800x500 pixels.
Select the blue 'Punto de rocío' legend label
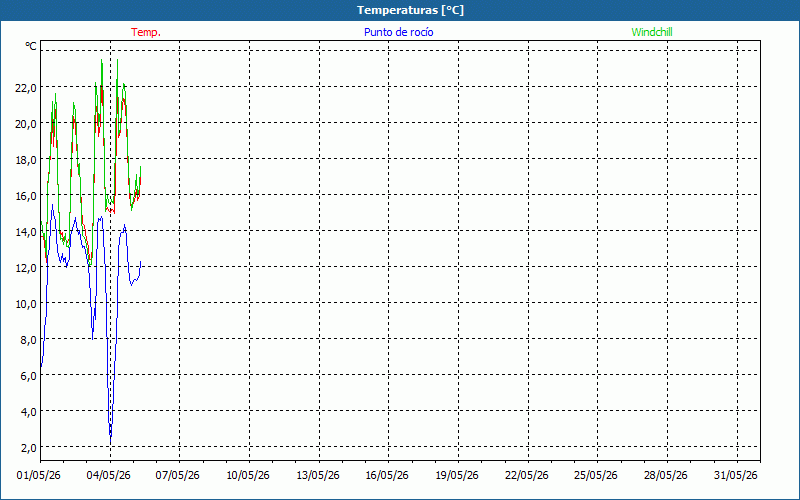pos(398,32)
